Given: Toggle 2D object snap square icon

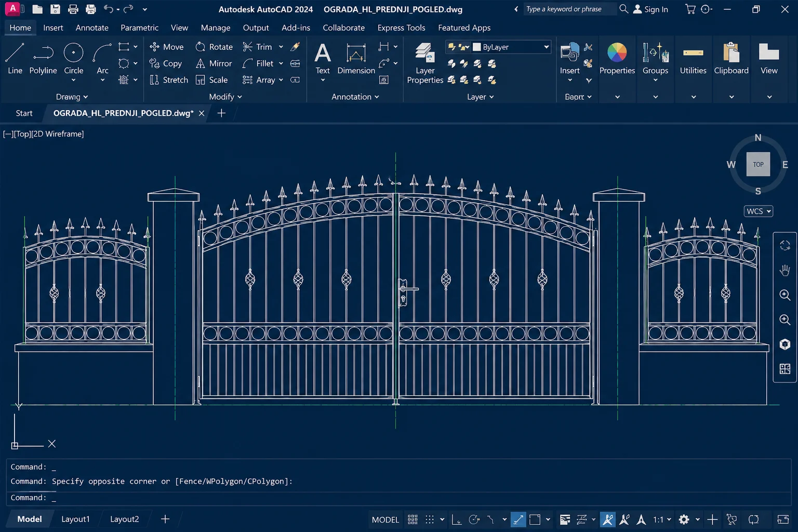Looking at the screenshot, I should 535,520.
